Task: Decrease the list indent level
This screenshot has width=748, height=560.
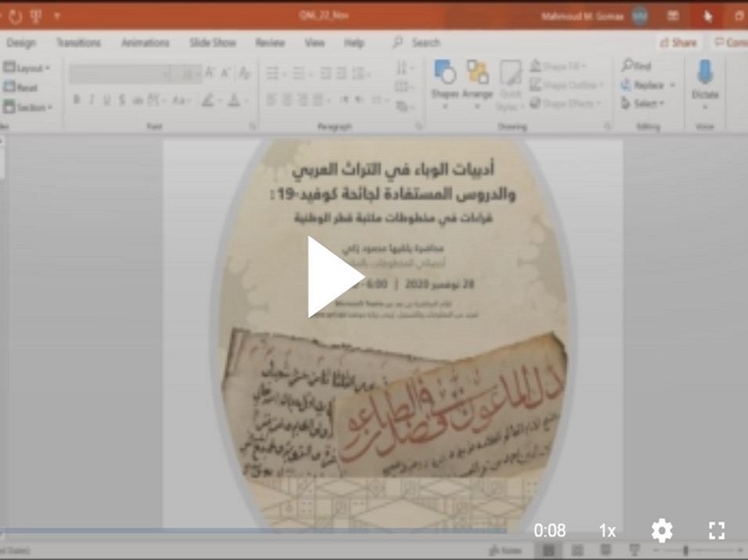Action: point(326,73)
